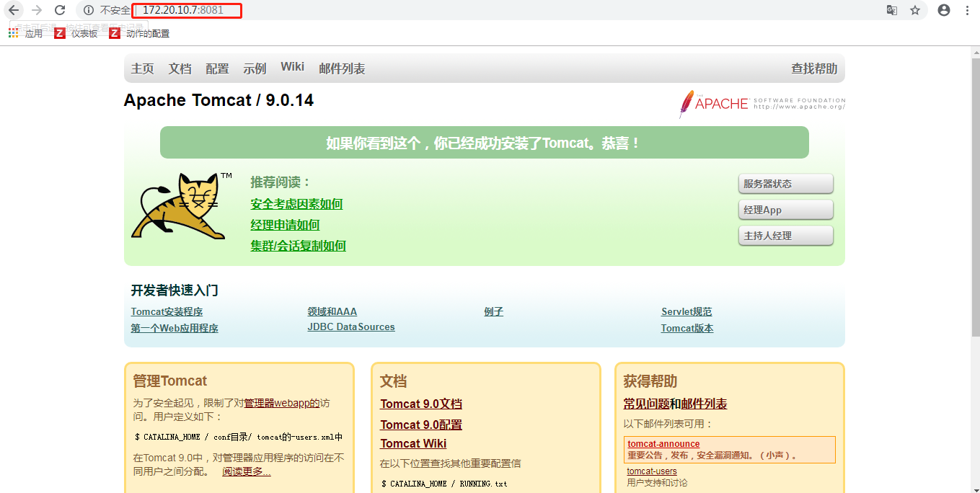Click the congratulations banner 如果你看到这个
Screen dimensions: 980x493
484,143
